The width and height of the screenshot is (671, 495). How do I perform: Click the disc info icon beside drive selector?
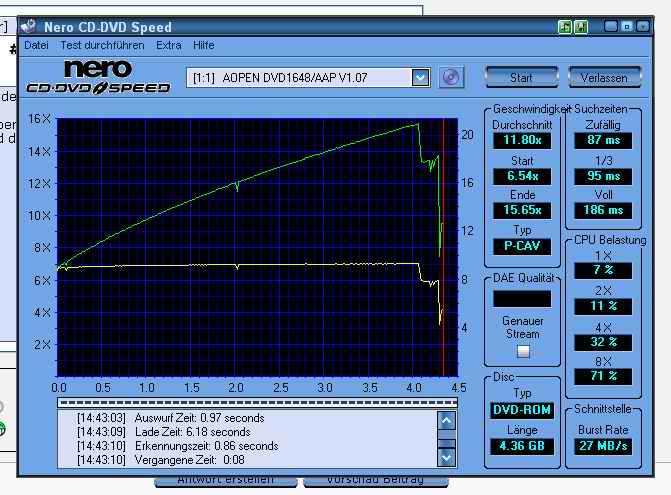click(451, 77)
